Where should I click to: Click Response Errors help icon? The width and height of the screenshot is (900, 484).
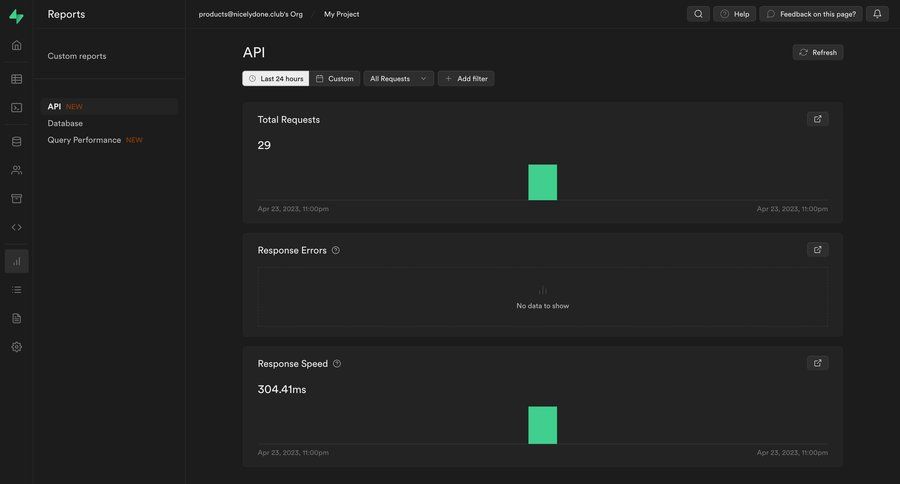[x=336, y=250]
